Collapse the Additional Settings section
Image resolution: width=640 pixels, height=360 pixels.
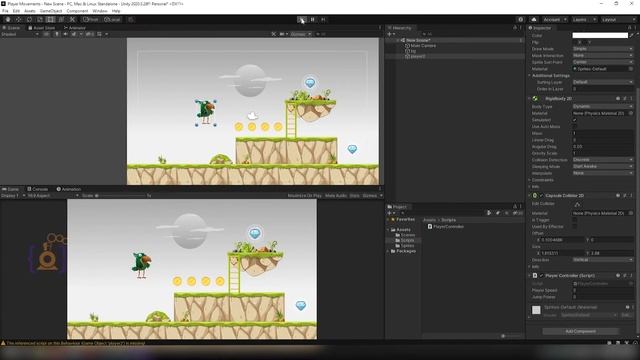(x=530, y=76)
